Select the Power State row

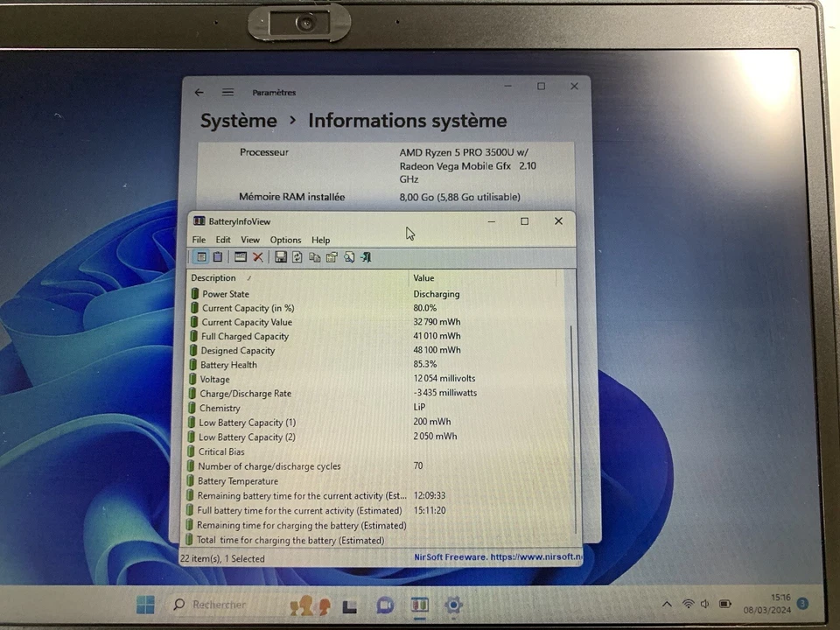375,294
